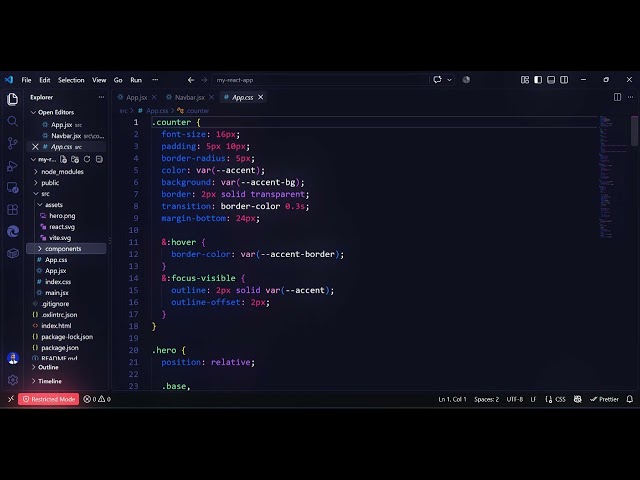The height and width of the screenshot is (480, 640).
Task: Open the notifications bell
Action: click(630, 399)
